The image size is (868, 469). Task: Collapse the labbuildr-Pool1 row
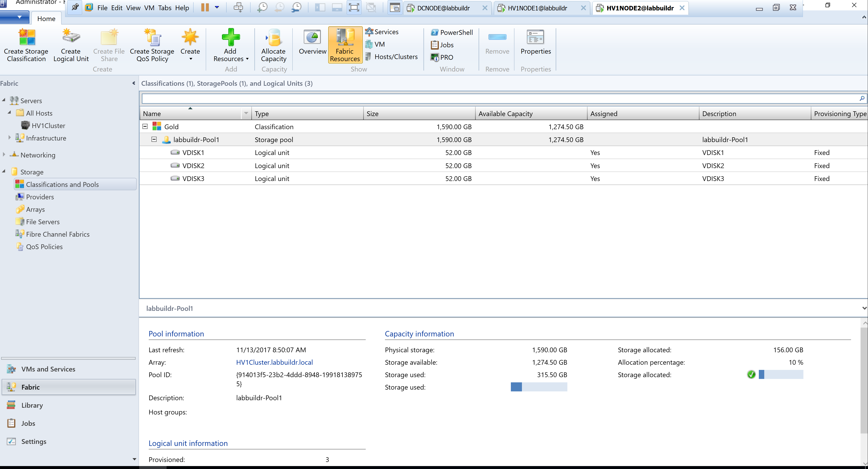pyautogui.click(x=154, y=139)
